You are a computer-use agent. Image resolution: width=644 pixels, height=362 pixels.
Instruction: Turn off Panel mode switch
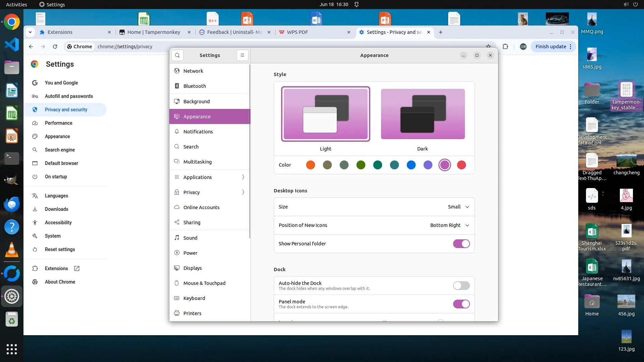click(461, 304)
